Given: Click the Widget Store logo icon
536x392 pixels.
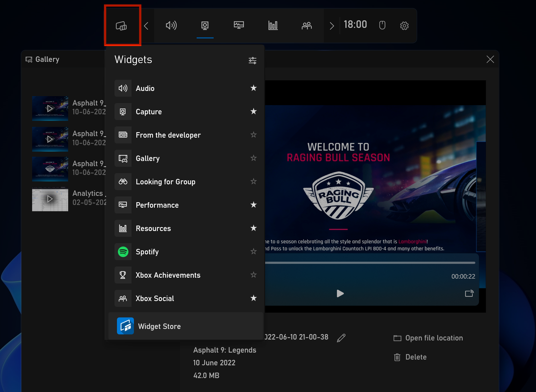Looking at the screenshot, I should (125, 326).
